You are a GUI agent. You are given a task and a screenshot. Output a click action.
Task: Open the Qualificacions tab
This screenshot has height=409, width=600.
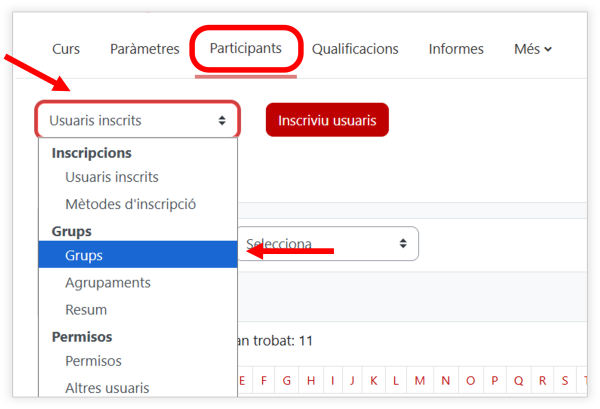[x=355, y=49]
